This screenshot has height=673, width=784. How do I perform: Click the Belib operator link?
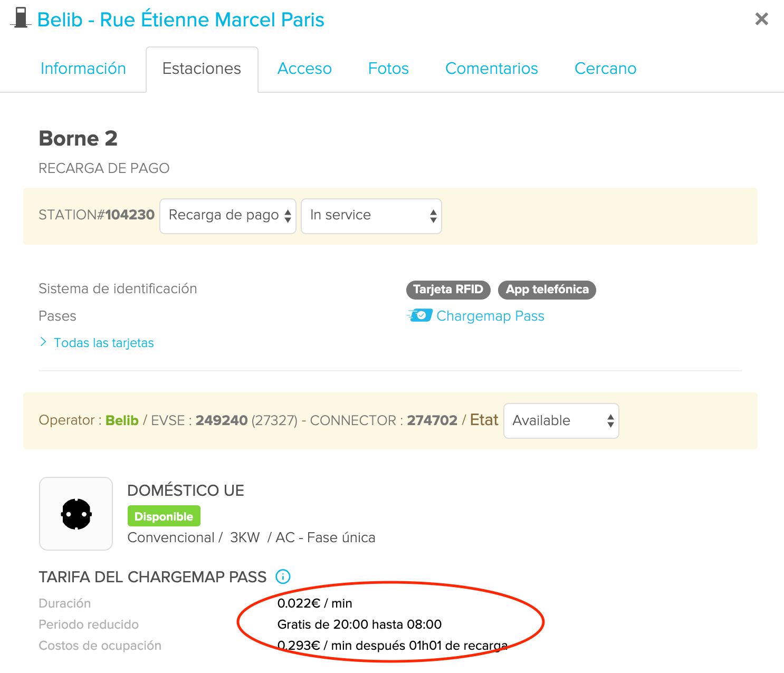tap(122, 420)
